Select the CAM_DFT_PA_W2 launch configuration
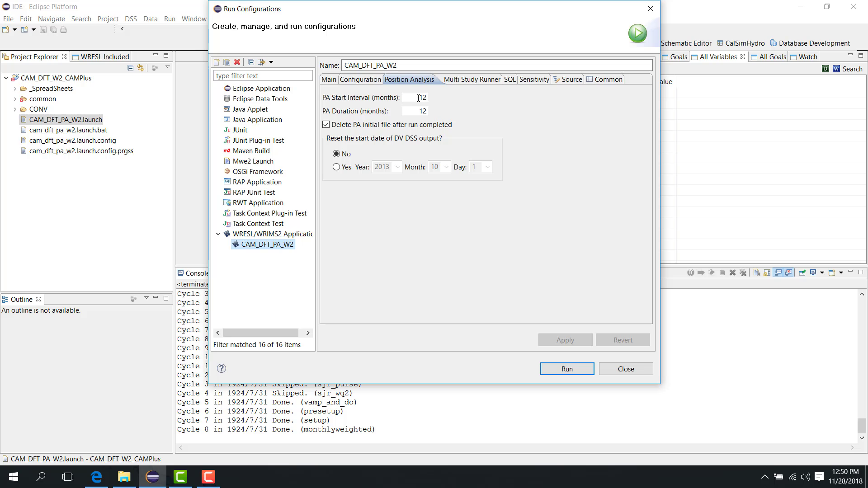 coord(263,244)
